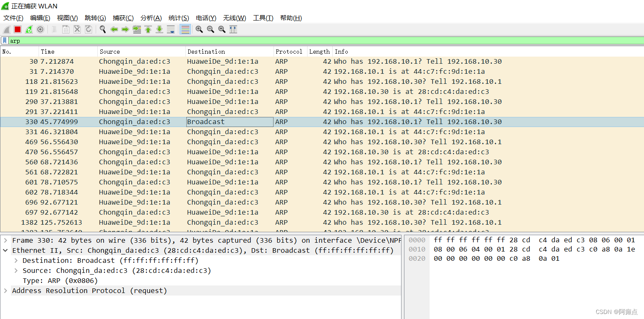Close the capture file via X-page icon
644x319 pixels.
[77, 29]
